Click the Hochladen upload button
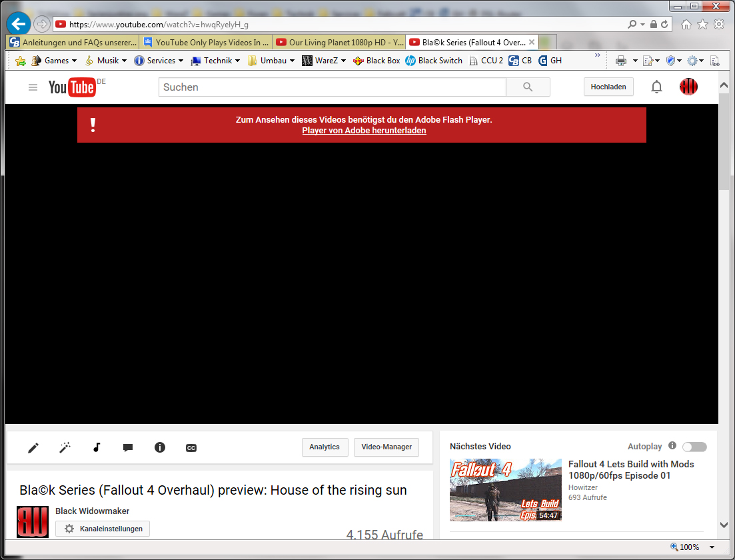This screenshot has height=560, width=735. 608,87
